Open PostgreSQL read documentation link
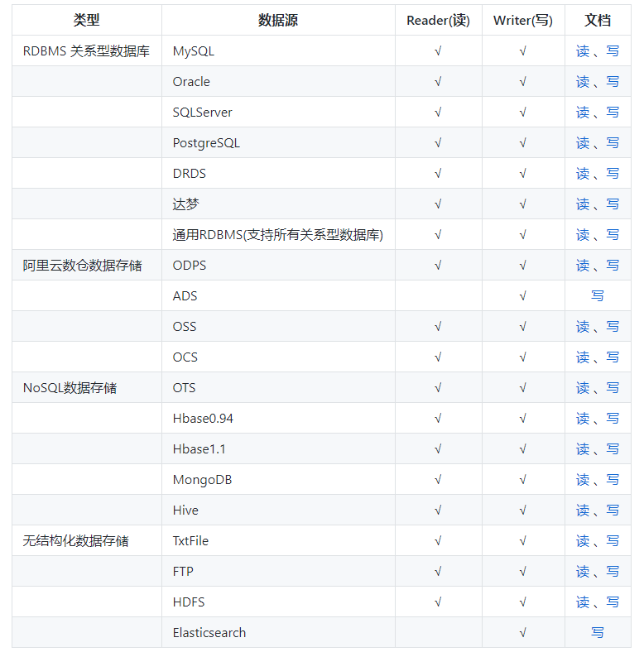 pos(583,143)
